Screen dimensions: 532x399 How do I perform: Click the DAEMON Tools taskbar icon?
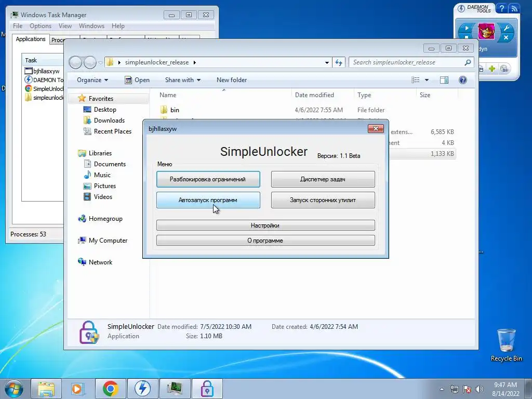142,389
